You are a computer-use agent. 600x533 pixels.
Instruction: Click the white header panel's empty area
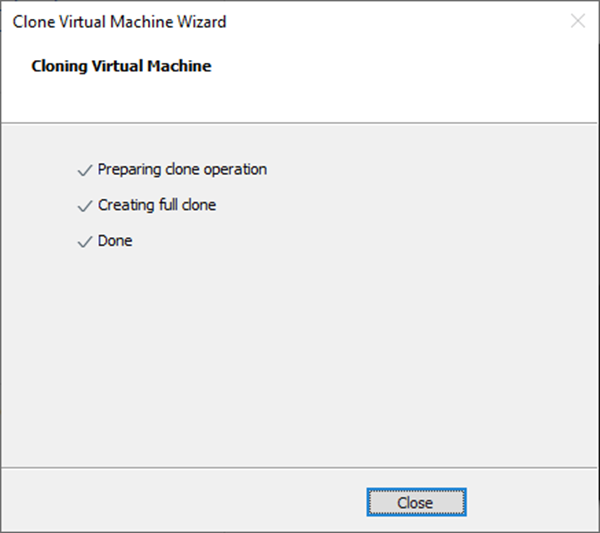click(x=400, y=80)
